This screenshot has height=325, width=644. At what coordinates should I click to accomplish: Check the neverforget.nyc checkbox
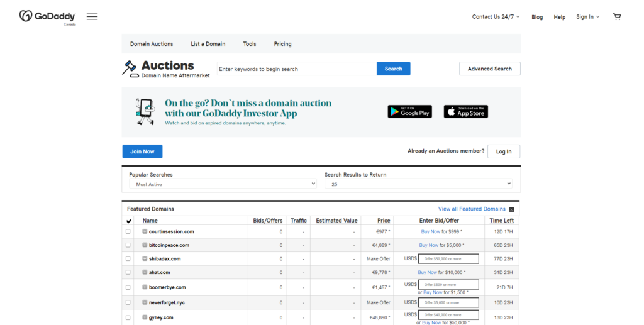(128, 302)
